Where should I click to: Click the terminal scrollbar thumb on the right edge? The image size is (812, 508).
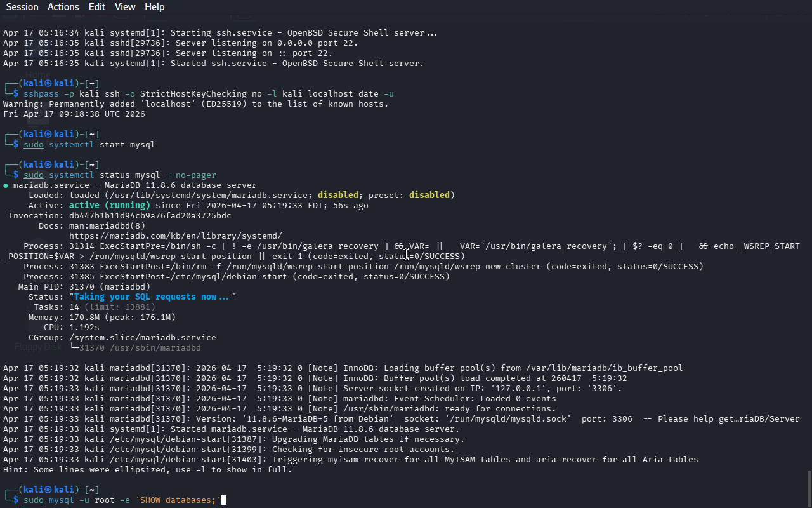[x=808, y=488]
